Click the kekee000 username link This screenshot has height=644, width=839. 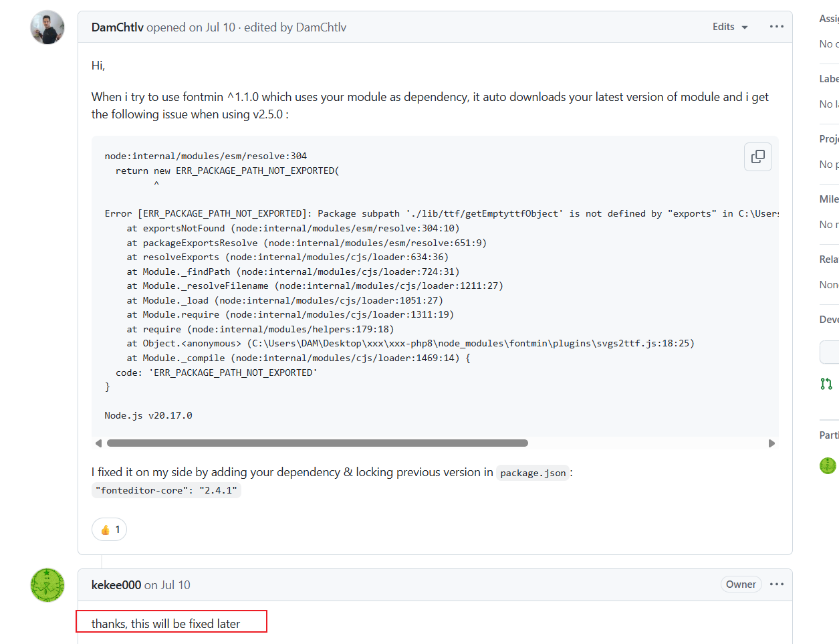[x=116, y=585]
